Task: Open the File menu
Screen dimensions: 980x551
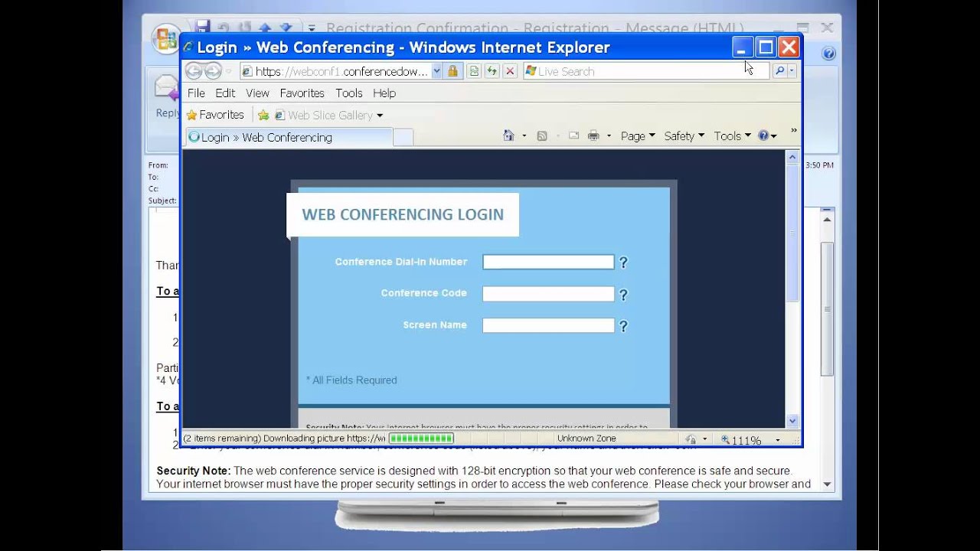Action: [x=196, y=93]
